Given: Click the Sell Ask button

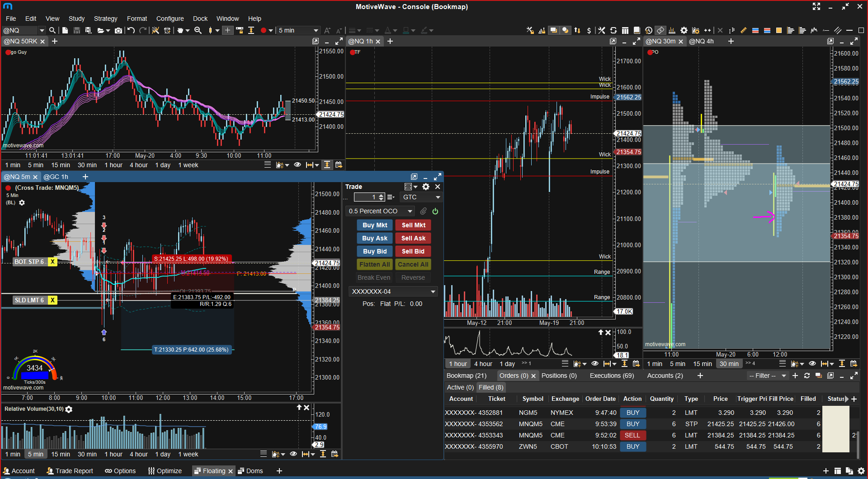Looking at the screenshot, I should (x=413, y=238).
